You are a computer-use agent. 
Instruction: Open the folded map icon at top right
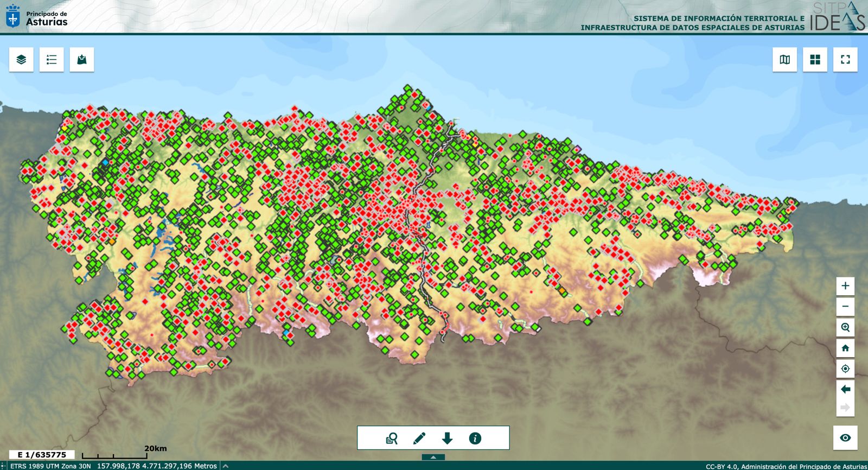(x=784, y=60)
